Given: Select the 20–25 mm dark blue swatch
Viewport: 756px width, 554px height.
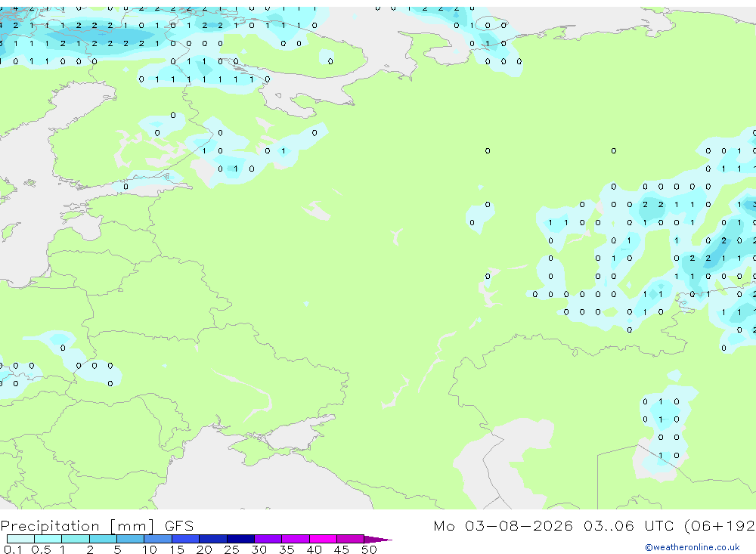Looking at the screenshot, I should [x=213, y=539].
